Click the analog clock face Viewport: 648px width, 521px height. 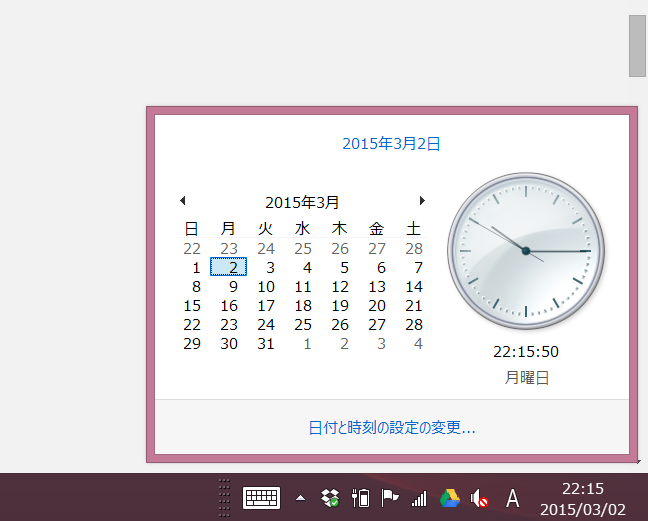tap(526, 251)
